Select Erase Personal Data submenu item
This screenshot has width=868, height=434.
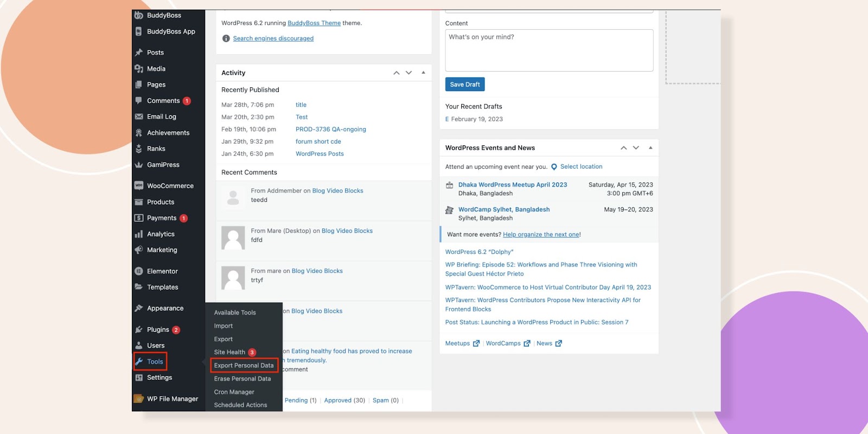point(242,379)
